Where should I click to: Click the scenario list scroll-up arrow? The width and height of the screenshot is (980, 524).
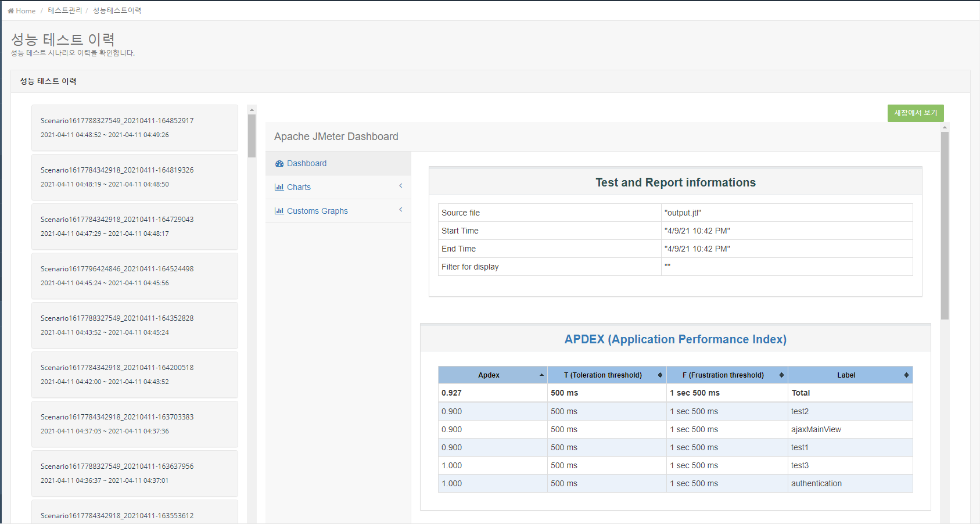pos(252,109)
